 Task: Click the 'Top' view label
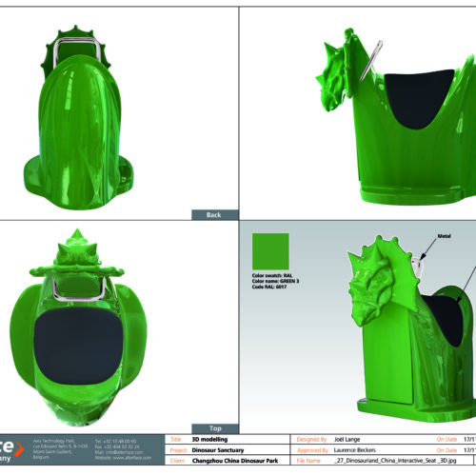pyautogui.click(x=215, y=428)
